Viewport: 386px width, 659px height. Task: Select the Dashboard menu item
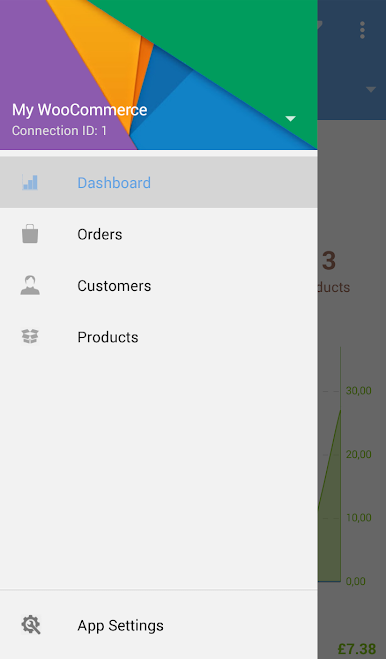tap(159, 182)
